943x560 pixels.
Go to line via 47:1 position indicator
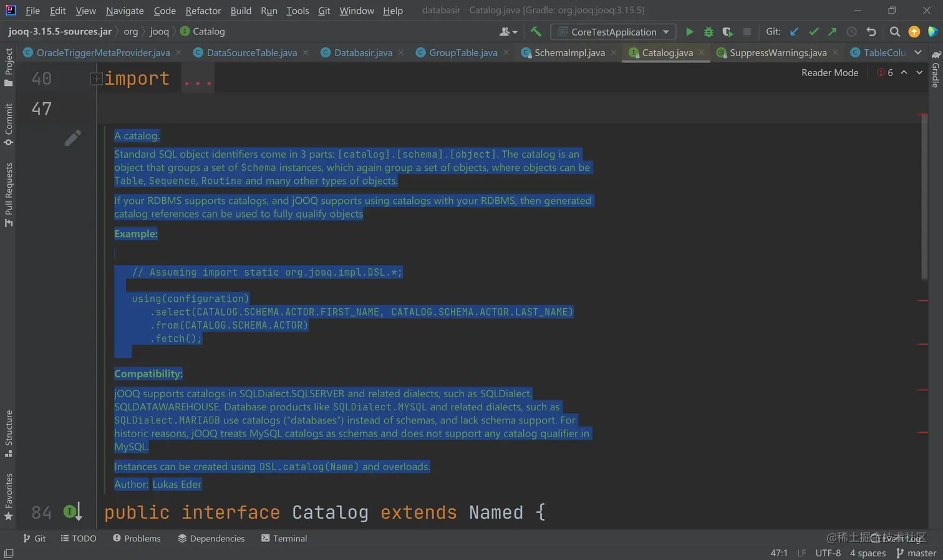pos(779,553)
